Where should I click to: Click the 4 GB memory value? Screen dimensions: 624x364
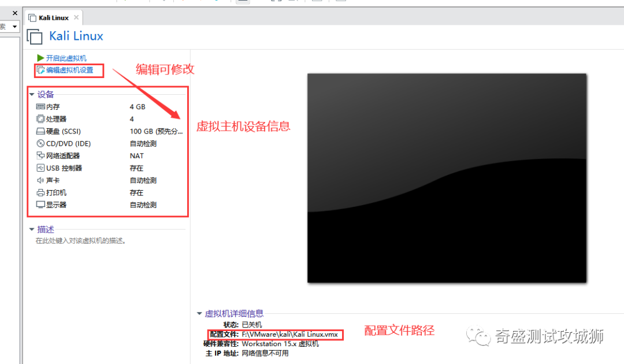tap(138, 107)
